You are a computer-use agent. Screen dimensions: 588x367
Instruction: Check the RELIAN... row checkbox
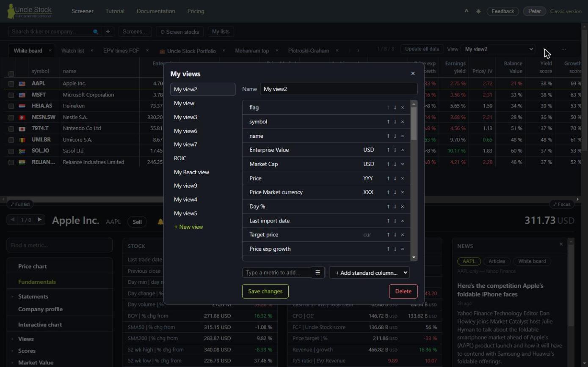[11, 162]
